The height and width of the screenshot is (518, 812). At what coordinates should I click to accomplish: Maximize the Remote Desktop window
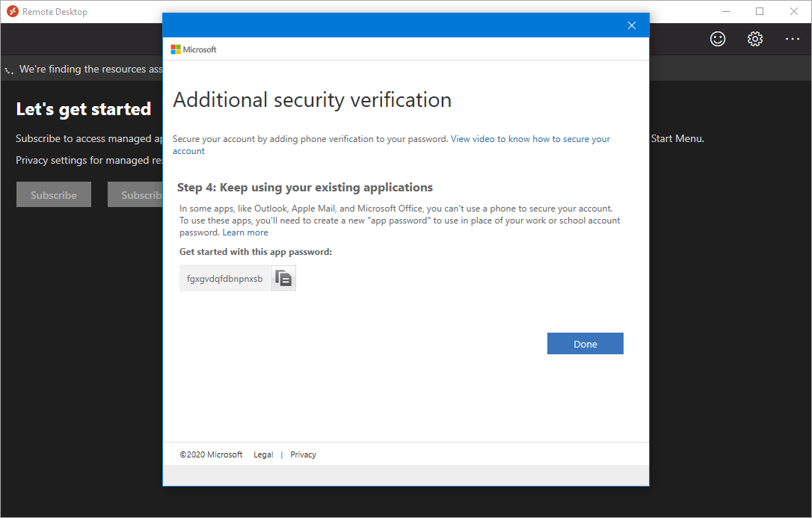(759, 11)
